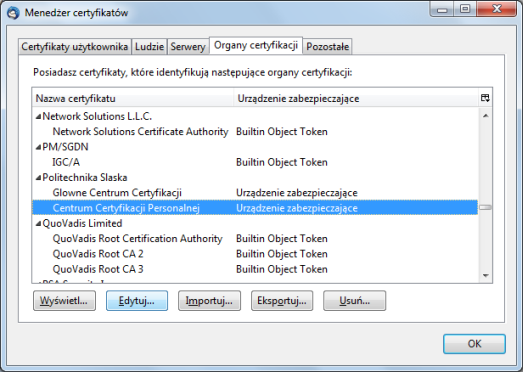Select Centrum Certyfikacji Personalnej certificate
This screenshot has width=523, height=372.
(255, 208)
